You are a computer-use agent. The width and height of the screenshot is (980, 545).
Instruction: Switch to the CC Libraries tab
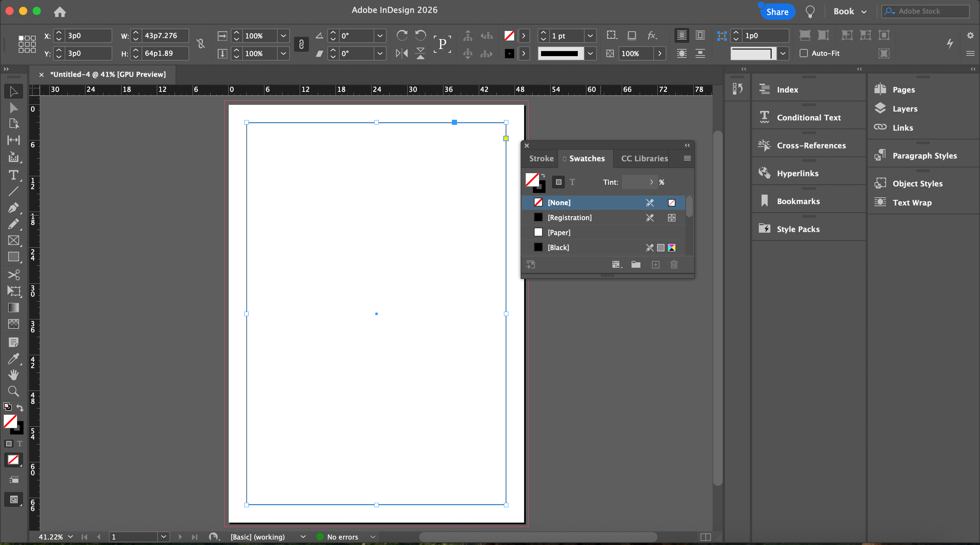(x=644, y=159)
